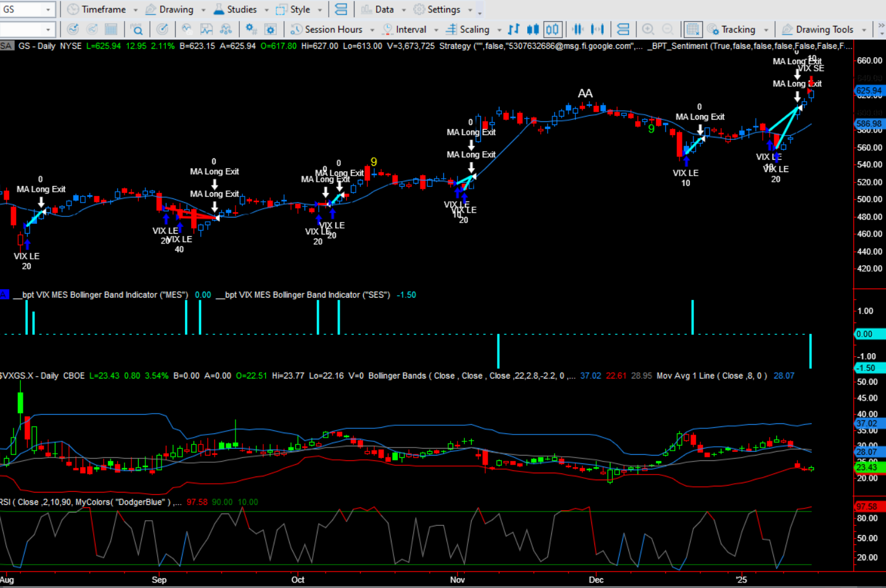Viewport: 886px width, 588px height.
Task: Click the gear with hash symbol icon
Action: [250, 29]
